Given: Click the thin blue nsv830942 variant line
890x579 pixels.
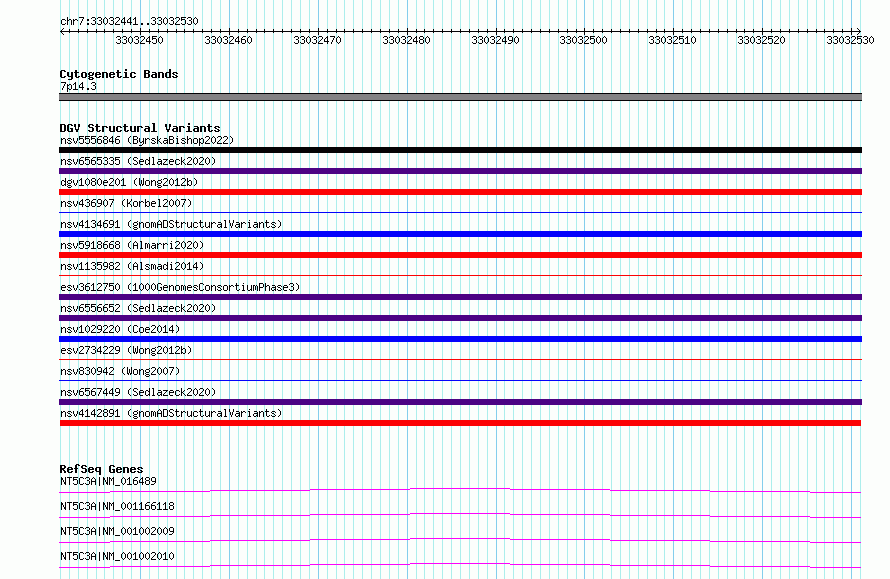Looking at the screenshot, I should click(x=460, y=381).
